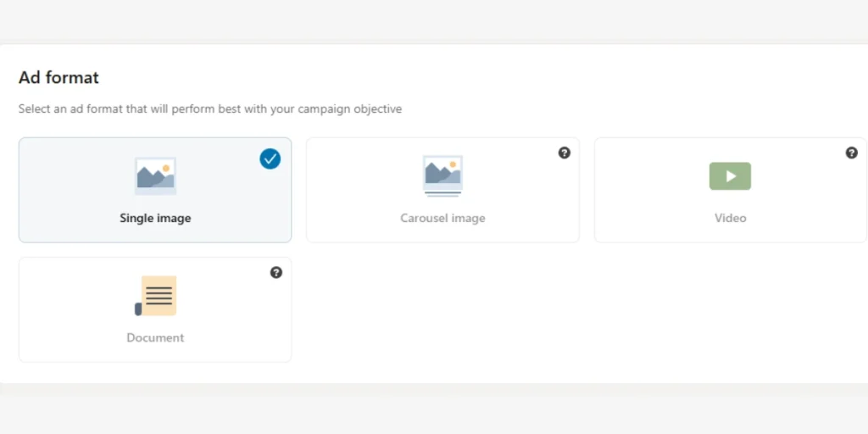
Task: Click the Carousel image picture icon
Action: click(x=442, y=176)
